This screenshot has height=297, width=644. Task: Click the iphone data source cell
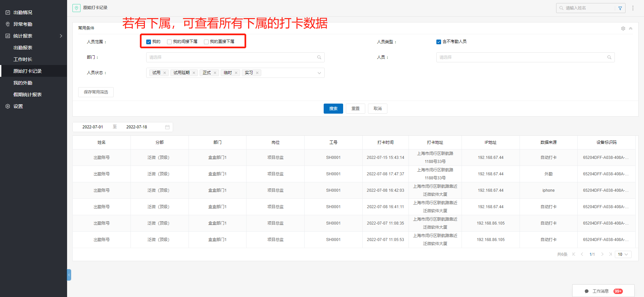coord(548,190)
